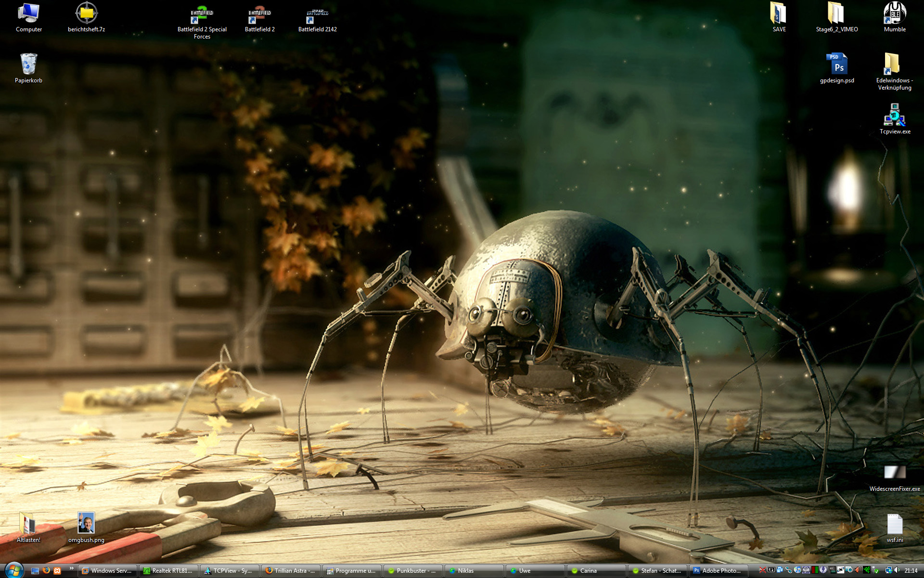Select the Mumble desktop shortcut
924x578 pixels.
[x=895, y=18]
